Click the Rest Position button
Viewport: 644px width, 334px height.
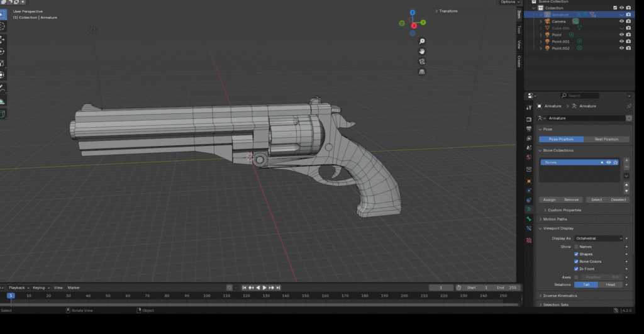(x=606, y=139)
